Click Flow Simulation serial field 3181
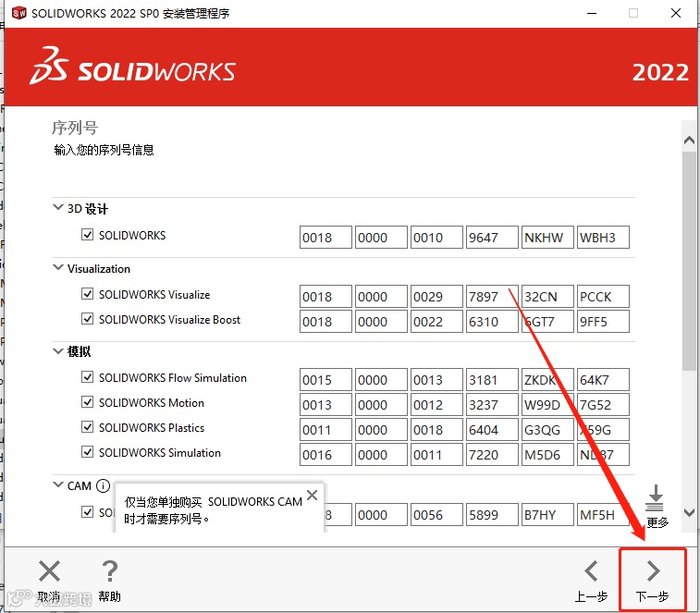Screen dimensions: 700x613 click(492, 379)
